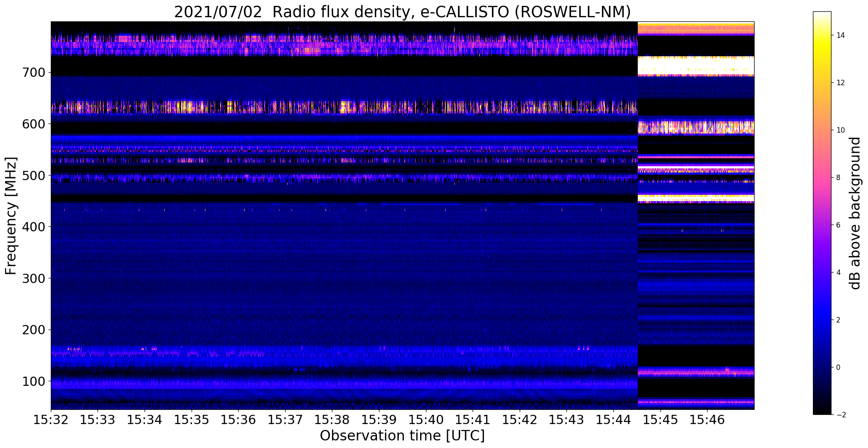
Task: Click the 15:45 time tick label
Action: tap(660, 419)
